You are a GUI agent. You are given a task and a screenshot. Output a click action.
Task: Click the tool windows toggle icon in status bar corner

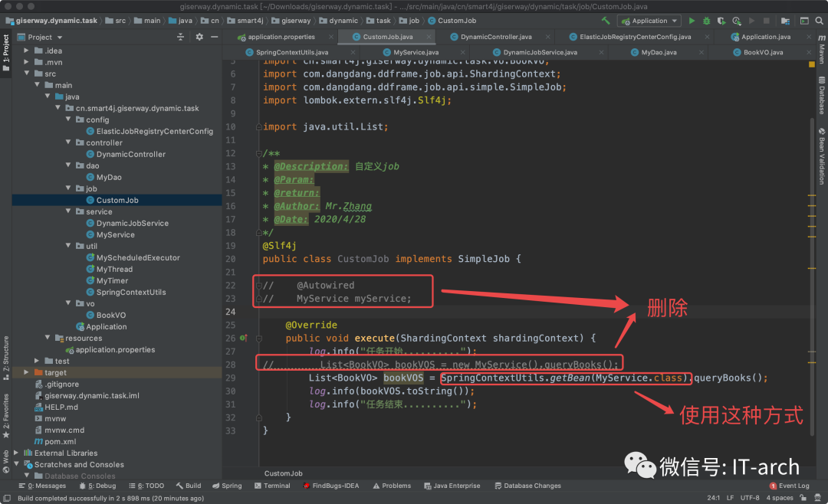(7, 498)
